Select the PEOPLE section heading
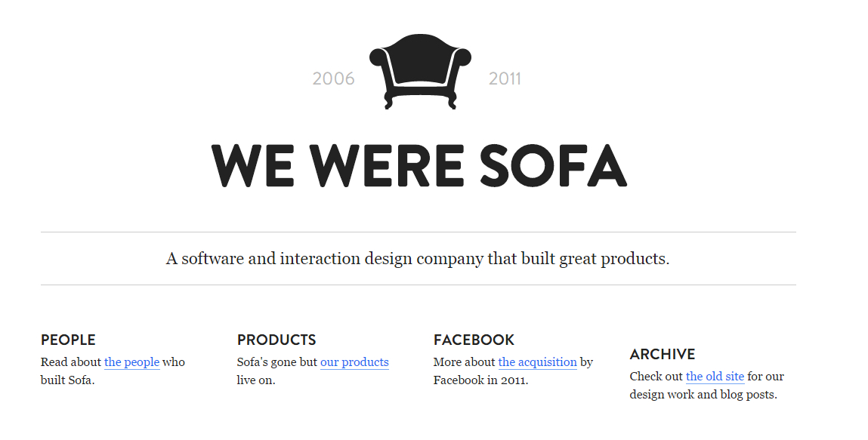 pyautogui.click(x=68, y=340)
